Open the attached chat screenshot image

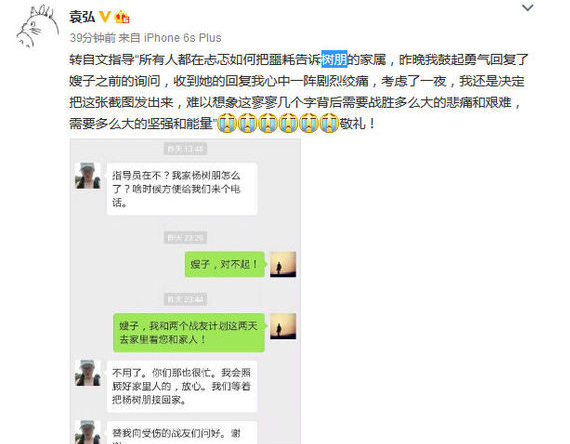click(185, 291)
